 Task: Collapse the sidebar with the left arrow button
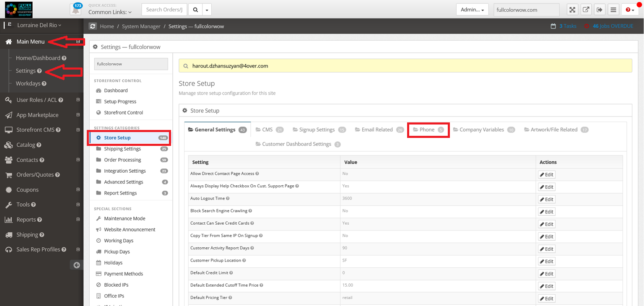[76, 265]
